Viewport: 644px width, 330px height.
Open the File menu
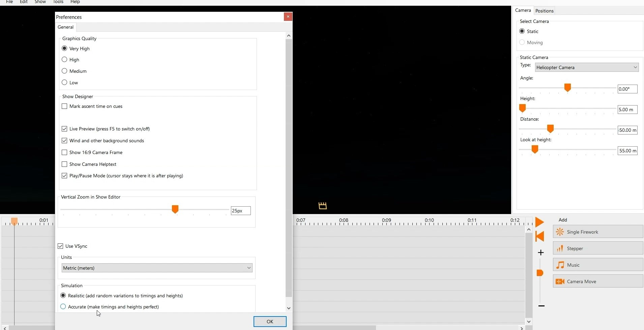click(9, 2)
